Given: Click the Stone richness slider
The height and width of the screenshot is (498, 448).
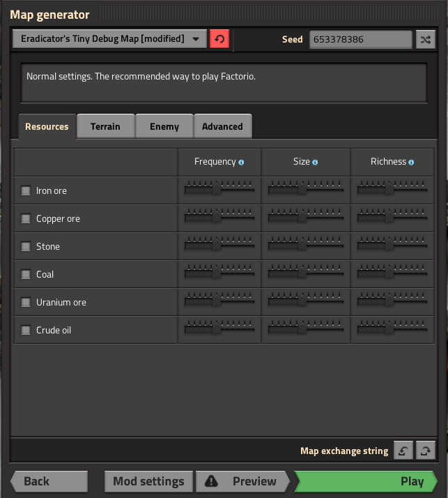Looking at the screenshot, I should click(x=392, y=244).
